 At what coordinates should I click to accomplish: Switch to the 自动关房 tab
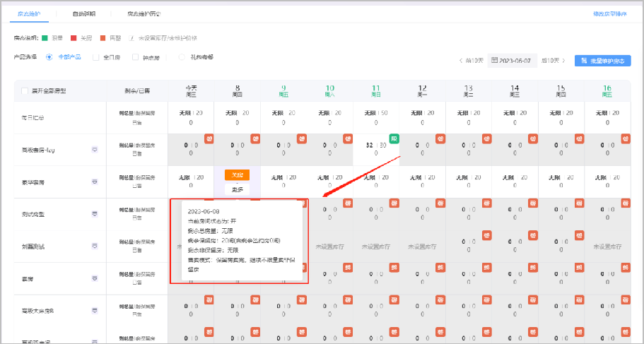pyautogui.click(x=84, y=13)
